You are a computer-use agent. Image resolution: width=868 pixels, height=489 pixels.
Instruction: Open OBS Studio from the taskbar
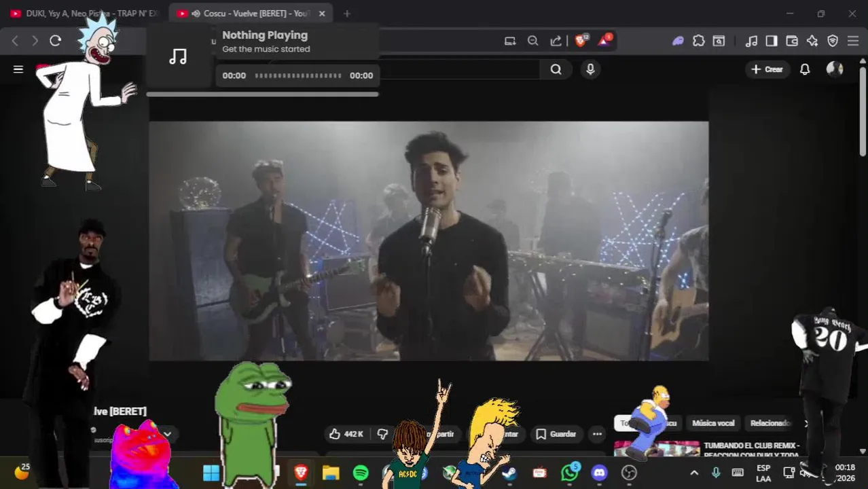coord(630,473)
